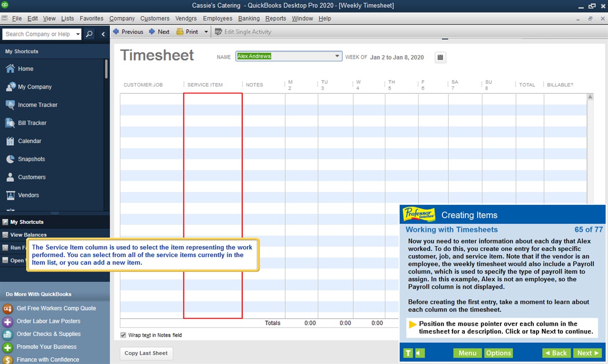Open the calendar picker beside the week dates
608x364 pixels.
click(439, 57)
